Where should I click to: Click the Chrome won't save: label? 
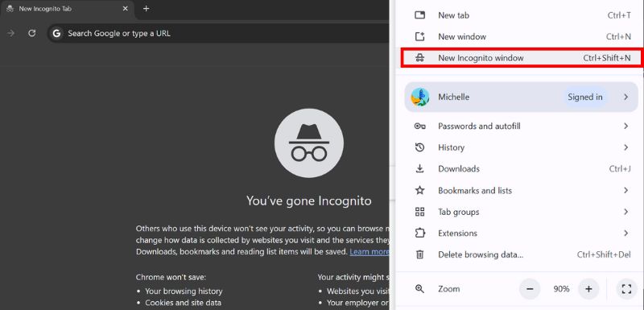click(171, 277)
